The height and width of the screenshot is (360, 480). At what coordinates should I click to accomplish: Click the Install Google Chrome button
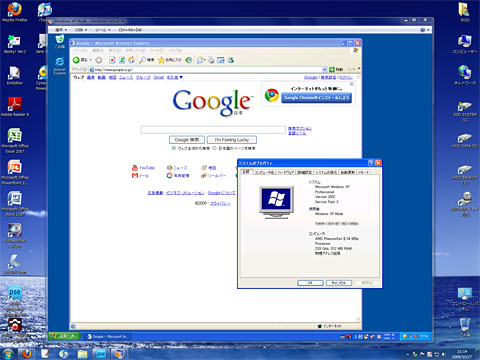[x=316, y=98]
